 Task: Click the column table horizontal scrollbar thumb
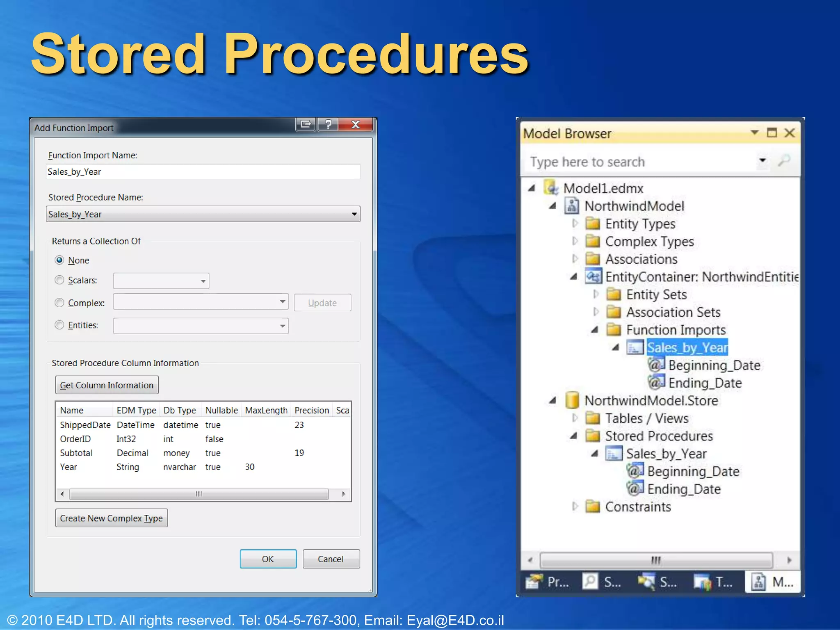(199, 494)
